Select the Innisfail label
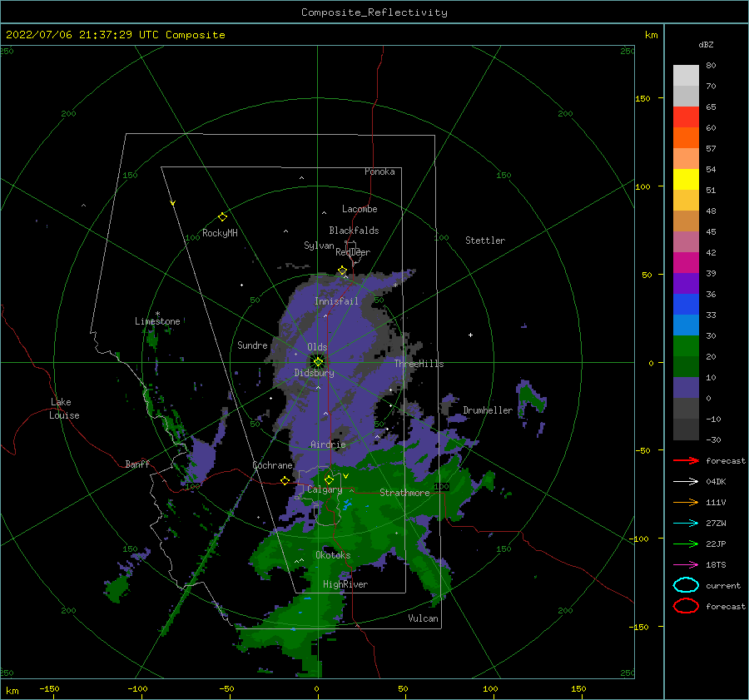Viewport: 749px width, 700px height. 336,301
